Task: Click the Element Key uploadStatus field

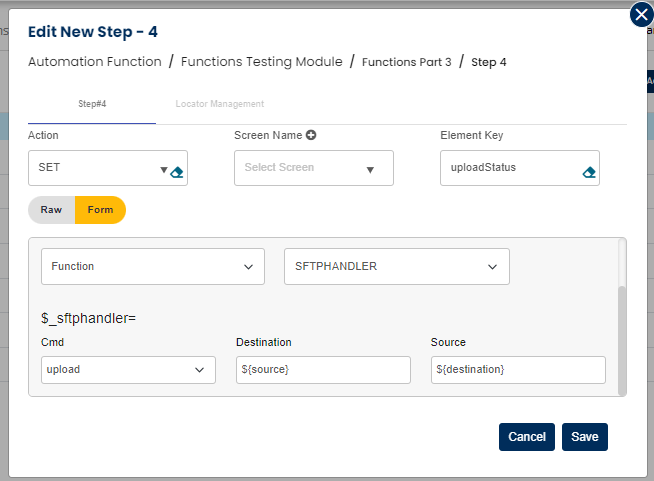Action: 510,168
